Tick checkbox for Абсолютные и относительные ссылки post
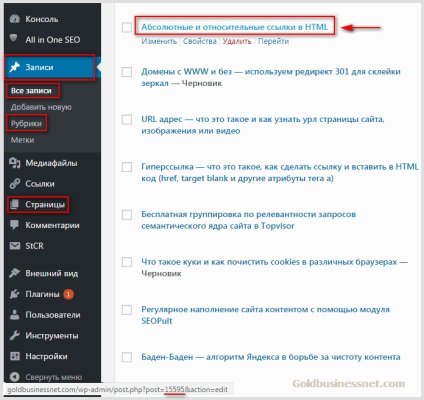The width and height of the screenshot is (424, 400). coord(127,27)
